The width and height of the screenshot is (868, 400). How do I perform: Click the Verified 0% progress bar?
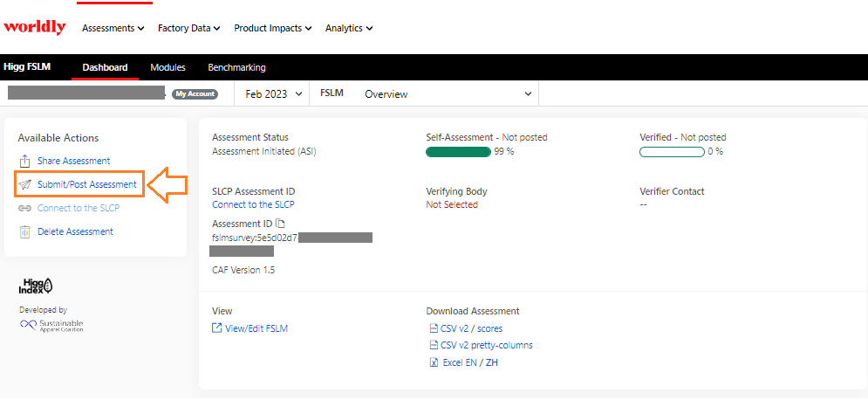point(672,152)
